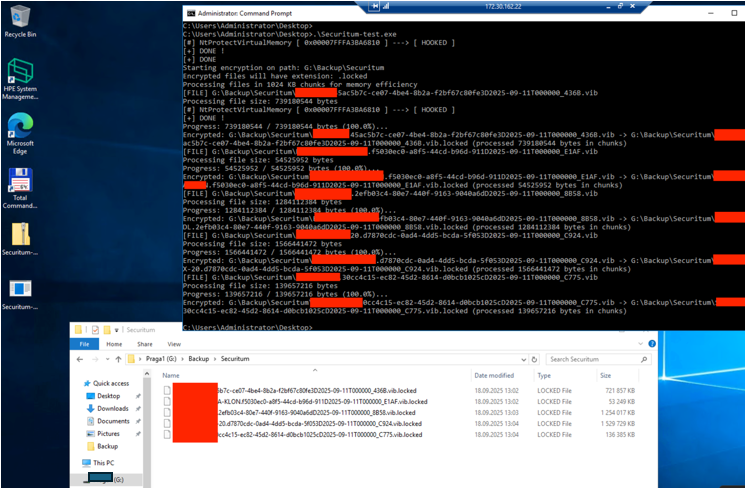Click the Backup breadcrumb in address bar
This screenshot has width=745, height=488.
click(x=199, y=359)
